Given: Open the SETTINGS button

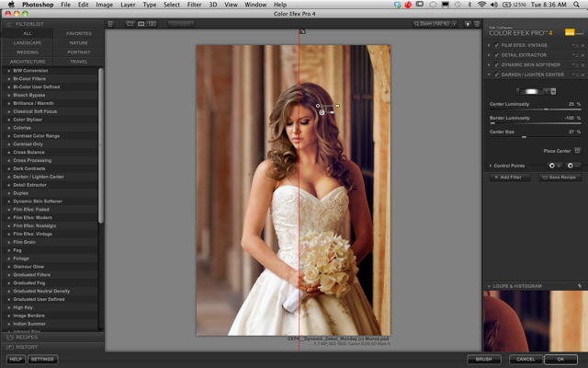Looking at the screenshot, I should [x=42, y=360].
